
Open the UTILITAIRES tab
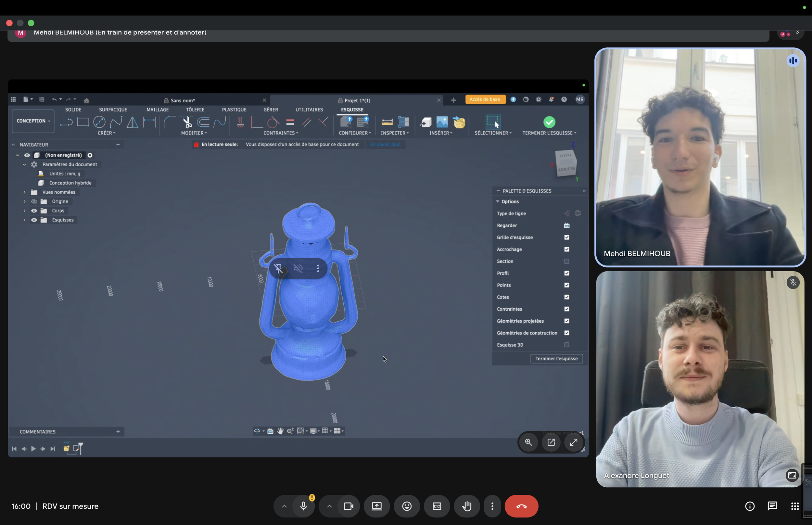click(309, 109)
